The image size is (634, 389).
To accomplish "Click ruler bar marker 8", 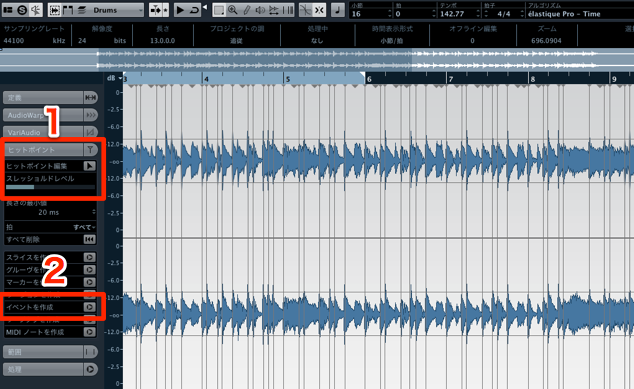I will pyautogui.click(x=533, y=79).
